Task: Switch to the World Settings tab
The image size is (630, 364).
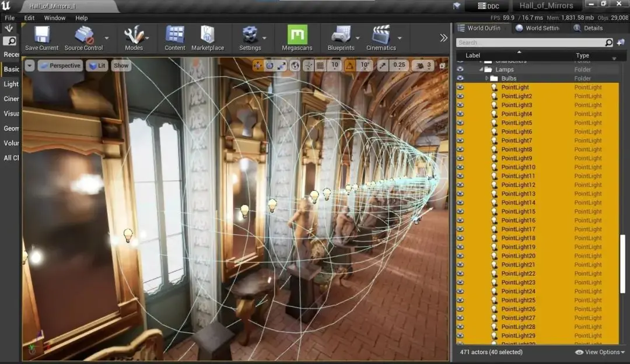Action: [x=538, y=28]
